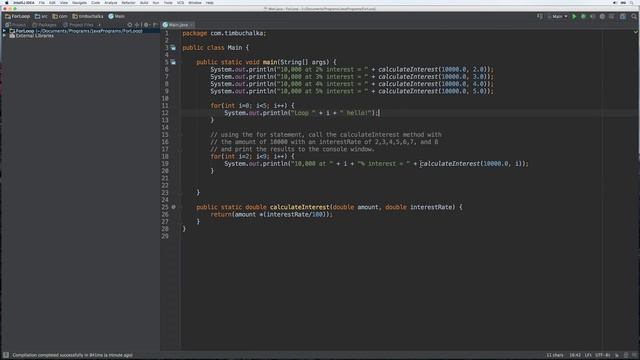Click the scroll from source target icon
The width and height of the screenshot is (640, 360).
point(130,25)
